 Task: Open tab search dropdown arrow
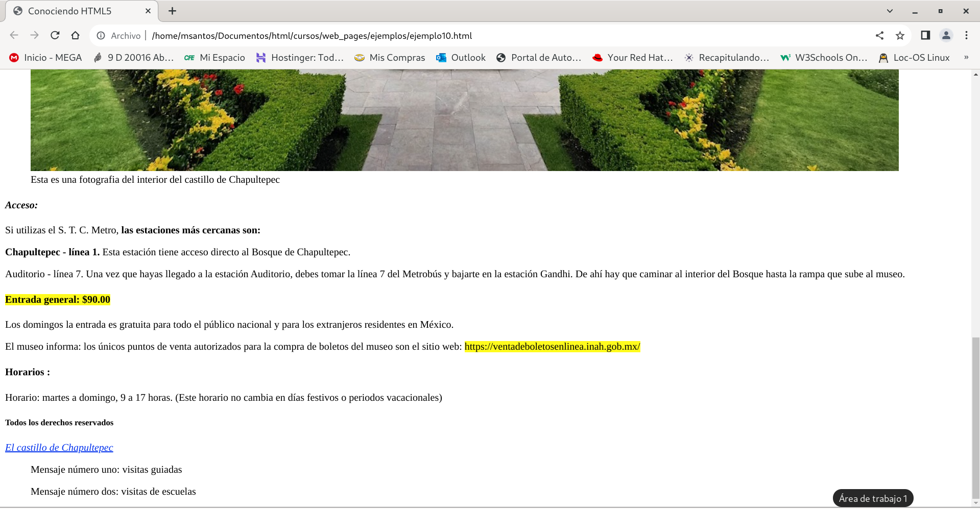pos(890,11)
